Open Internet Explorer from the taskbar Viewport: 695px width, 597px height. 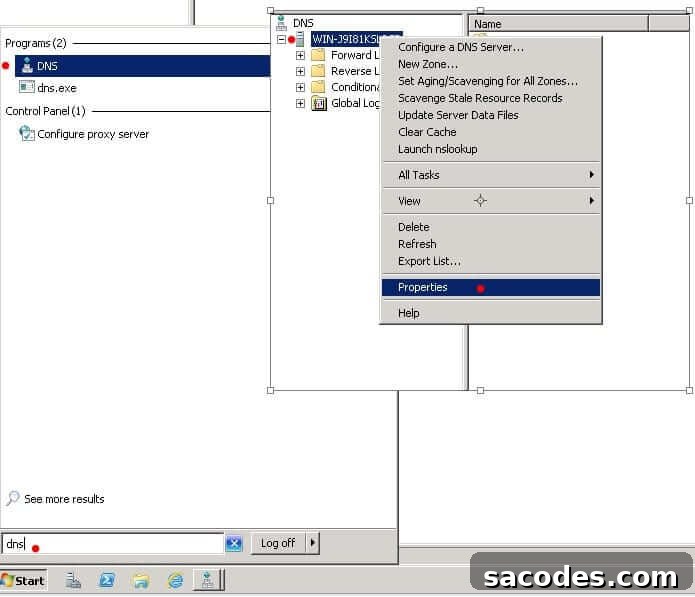tap(176, 580)
